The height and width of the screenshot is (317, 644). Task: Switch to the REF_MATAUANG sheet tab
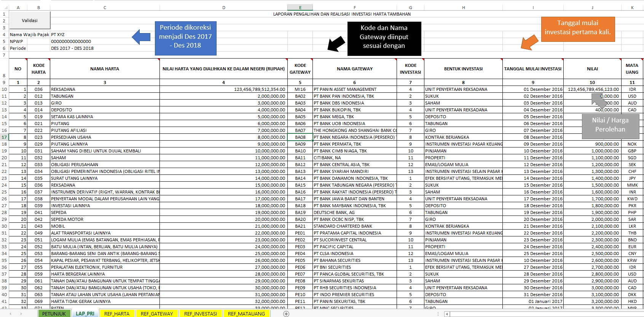click(x=246, y=314)
